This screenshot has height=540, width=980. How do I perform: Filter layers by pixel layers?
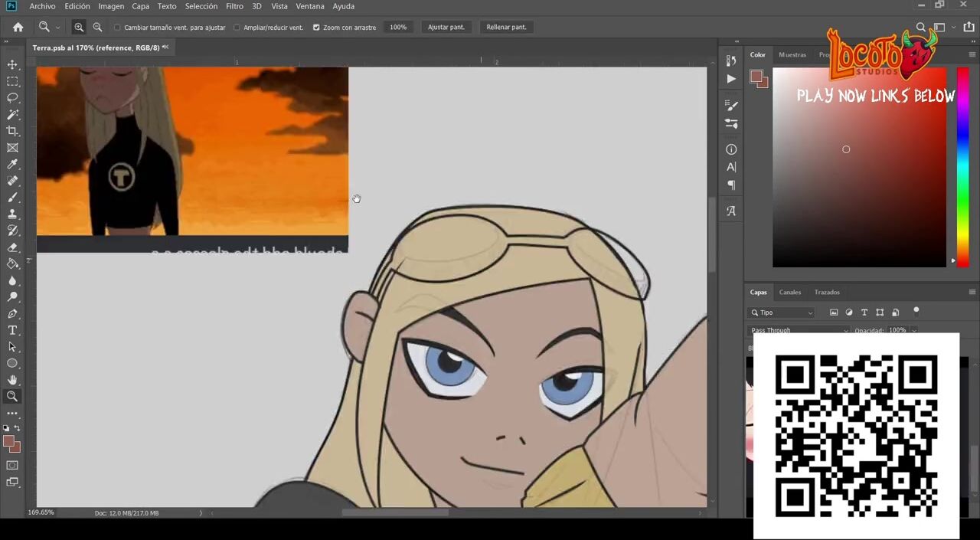point(834,313)
